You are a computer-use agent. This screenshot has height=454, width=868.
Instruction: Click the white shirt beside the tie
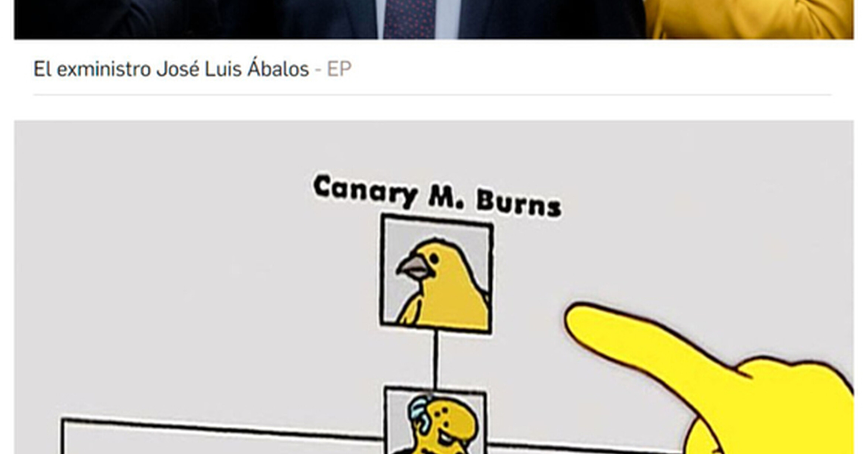448,19
